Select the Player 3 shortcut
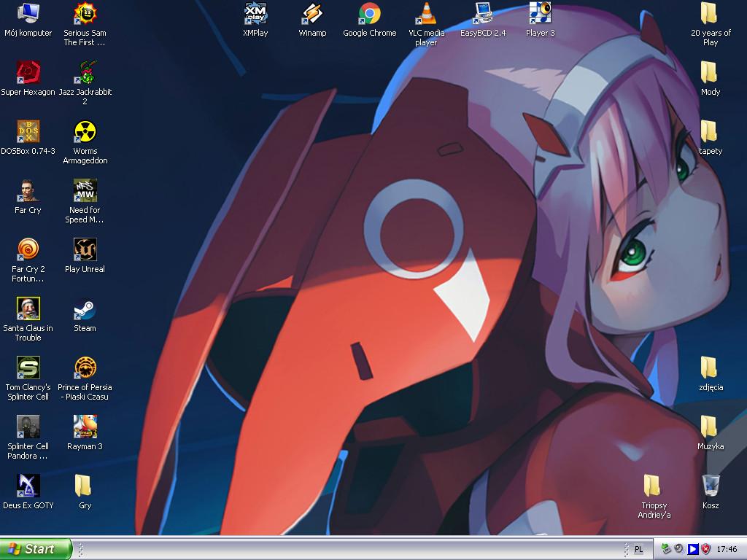 coord(541,13)
